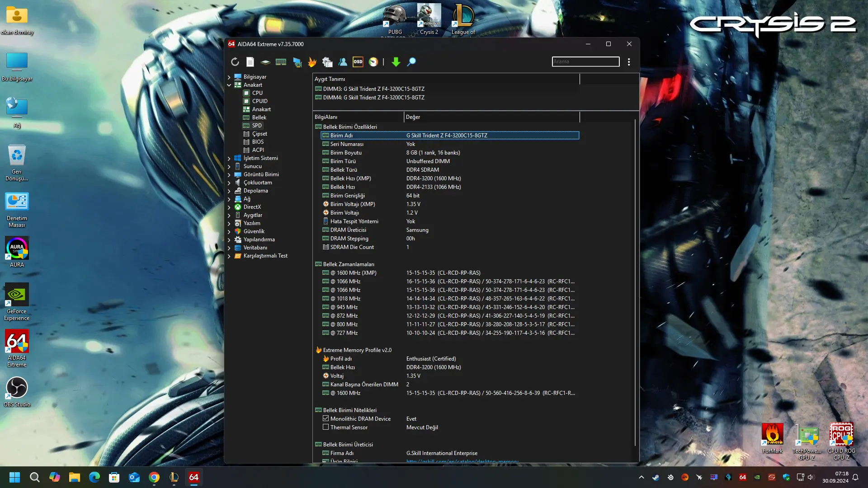Open the OSD panel toolbar icon
Image resolution: width=868 pixels, height=488 pixels.
[x=358, y=62]
